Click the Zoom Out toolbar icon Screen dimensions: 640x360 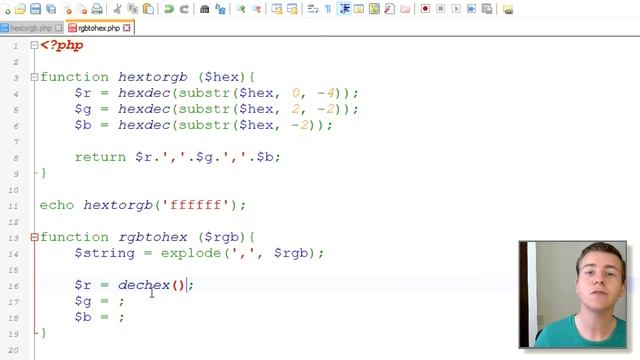click(256, 9)
